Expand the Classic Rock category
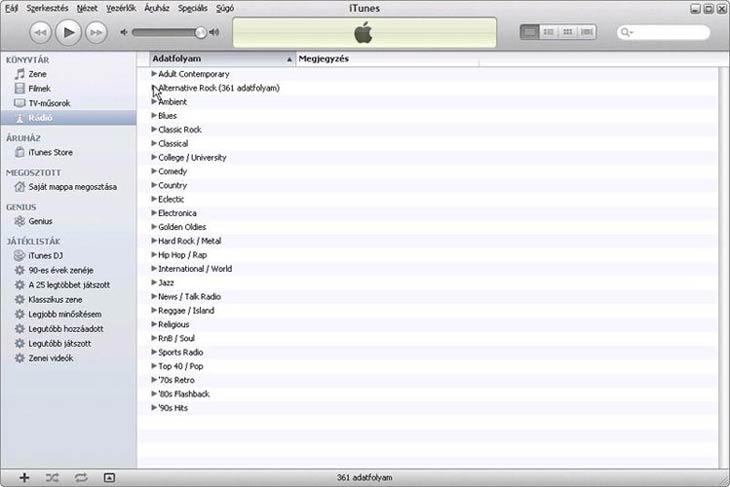This screenshot has width=730, height=487. (154, 129)
